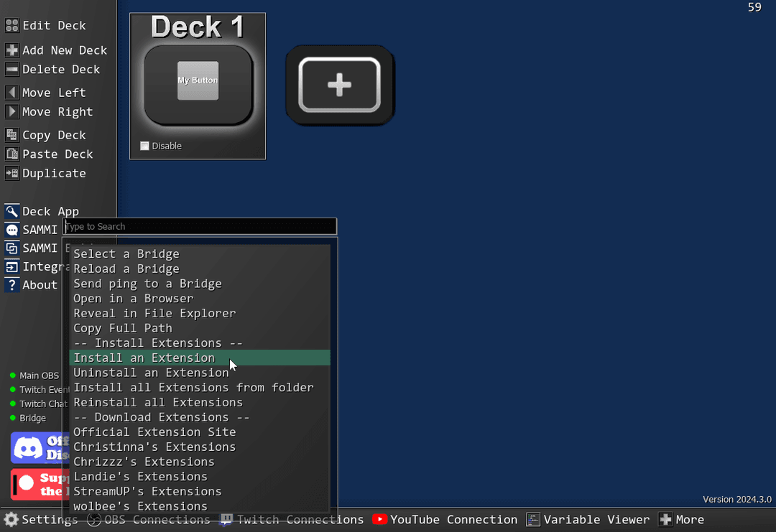Click the add new deck plus tile

point(339,85)
